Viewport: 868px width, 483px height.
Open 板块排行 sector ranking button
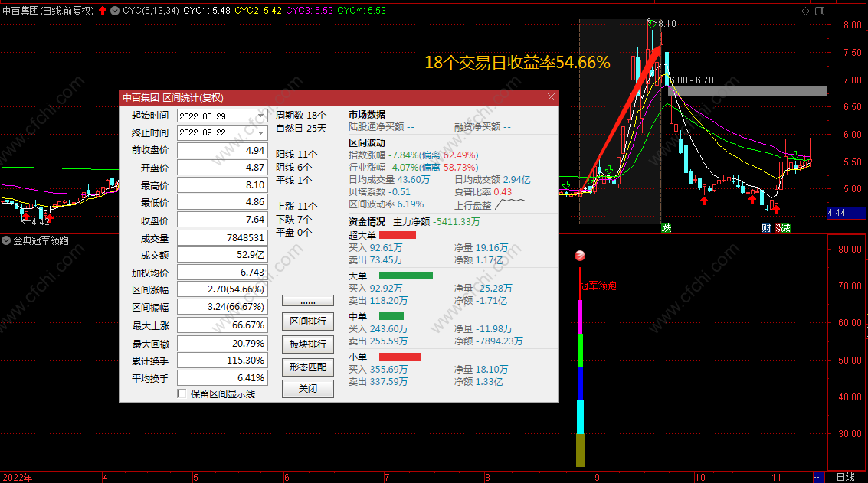tap(308, 344)
